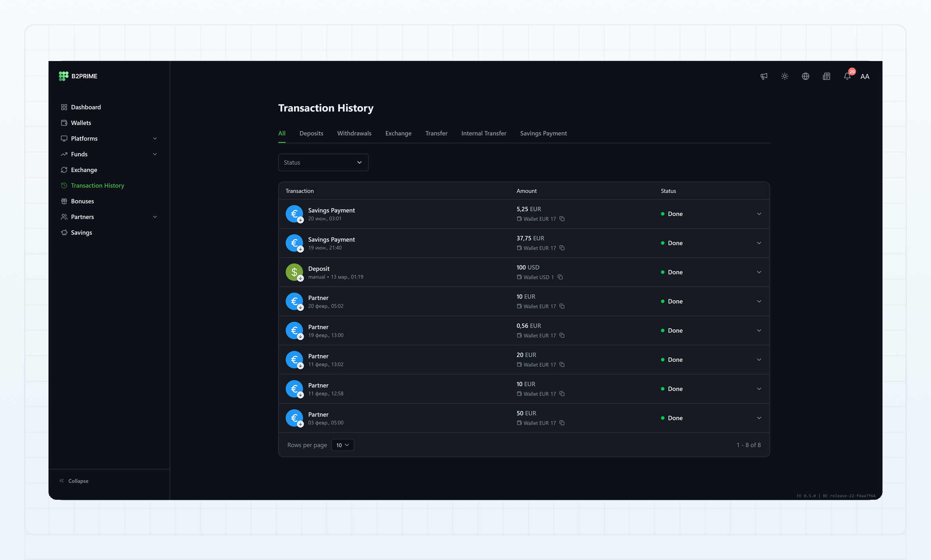Open the AA user profile menu
Viewport: 931px width, 560px height.
865,76
